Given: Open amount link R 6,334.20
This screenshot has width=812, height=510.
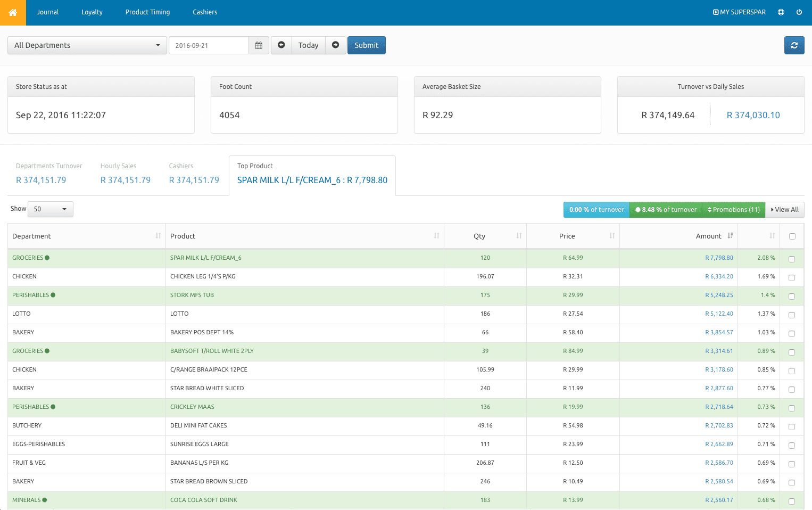Looking at the screenshot, I should tap(719, 276).
